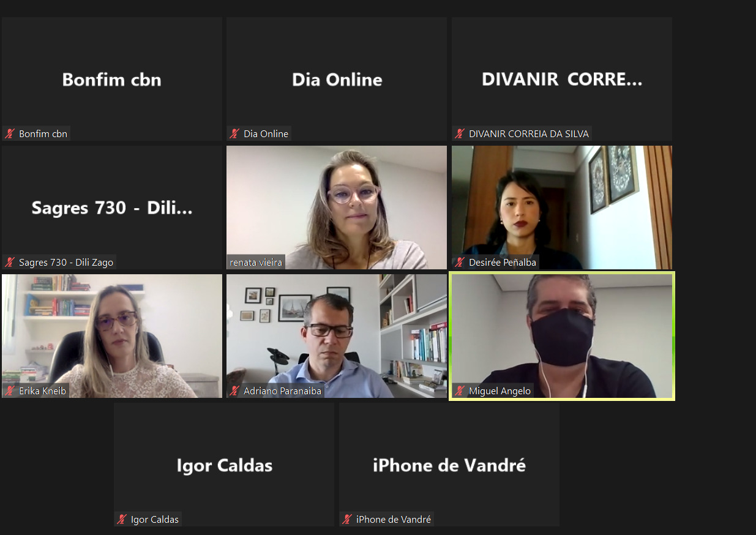The height and width of the screenshot is (535, 756).
Task: Select renata vieira's video tile
Action: (x=337, y=208)
